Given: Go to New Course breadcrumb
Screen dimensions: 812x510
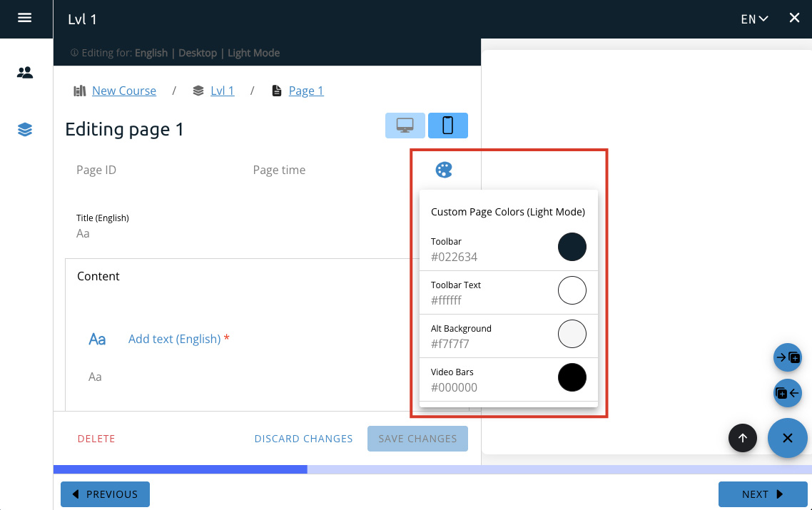Looking at the screenshot, I should click(x=123, y=91).
